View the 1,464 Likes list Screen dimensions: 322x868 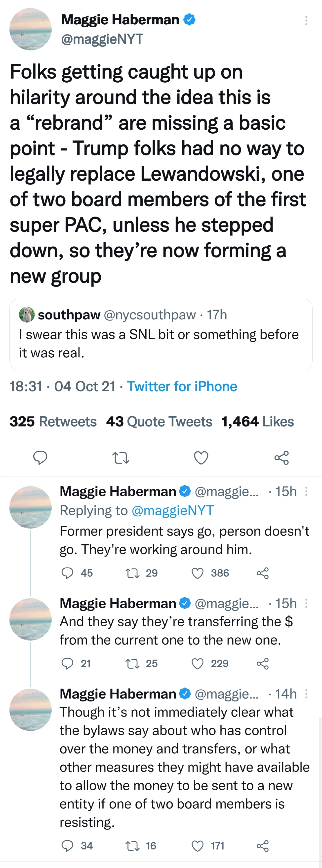tap(258, 422)
